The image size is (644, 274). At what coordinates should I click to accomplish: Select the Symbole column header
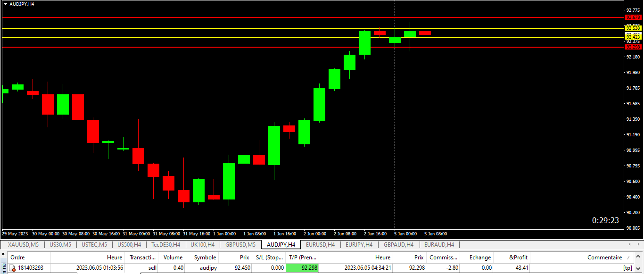coord(205,257)
